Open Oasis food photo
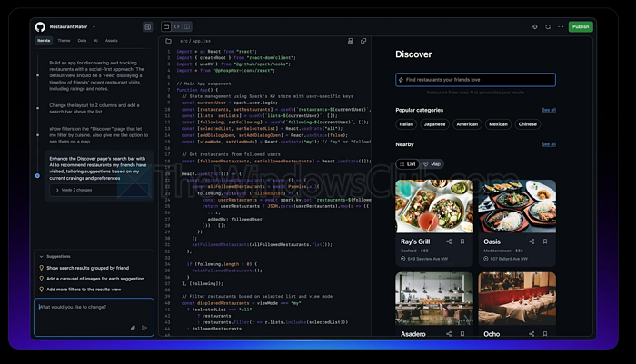The height and width of the screenshot is (364, 636). pos(517,206)
